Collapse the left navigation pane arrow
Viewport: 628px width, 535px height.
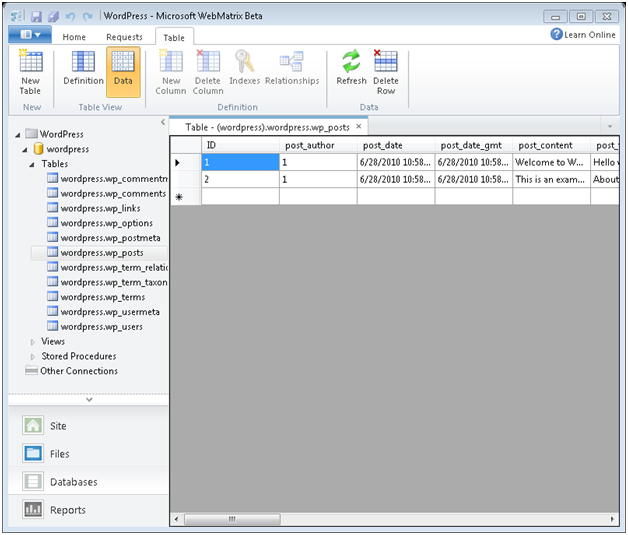pos(163,122)
